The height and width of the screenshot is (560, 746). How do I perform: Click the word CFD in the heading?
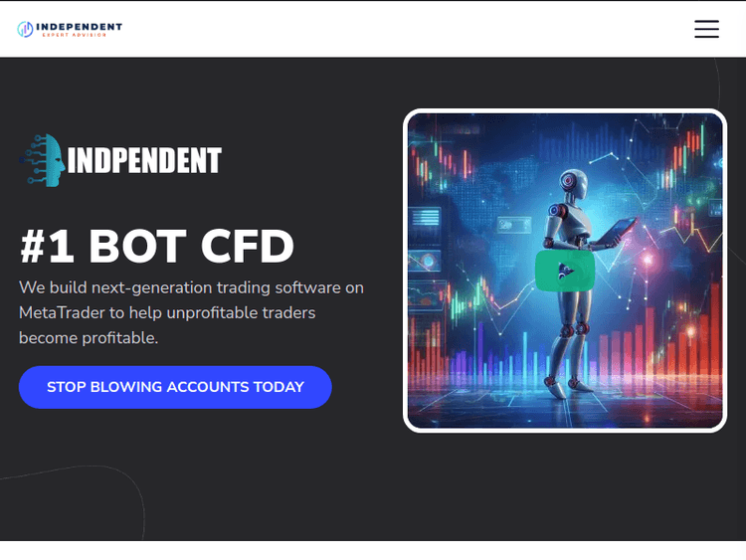[x=248, y=247]
